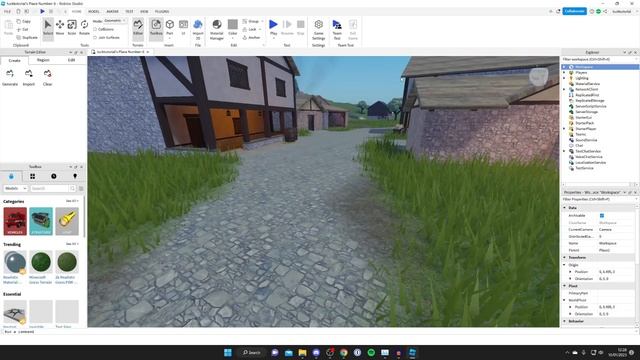Screen dimensions: 640x360
Task: Click the Stop test button
Action: [300, 28]
